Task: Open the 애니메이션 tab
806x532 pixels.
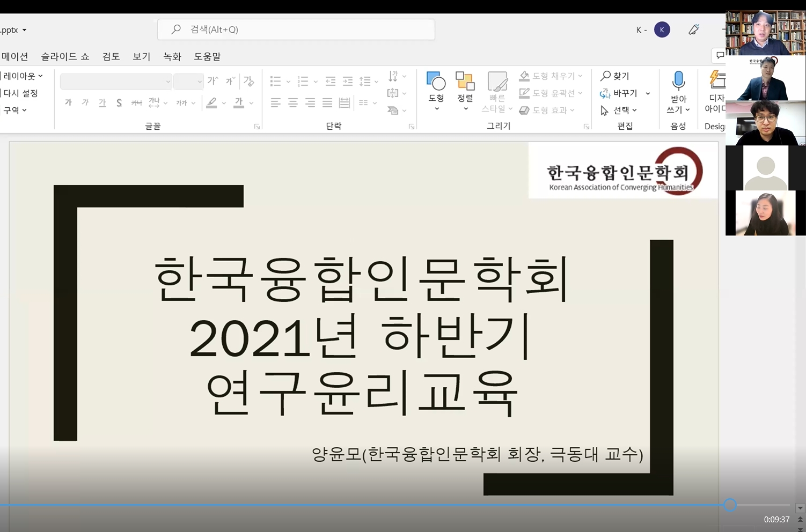Action: pyautogui.click(x=14, y=56)
